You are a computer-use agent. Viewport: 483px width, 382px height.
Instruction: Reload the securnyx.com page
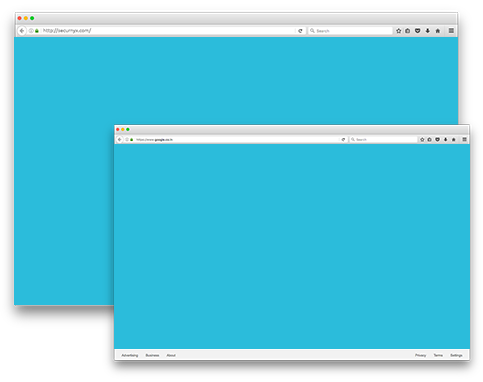click(x=300, y=31)
